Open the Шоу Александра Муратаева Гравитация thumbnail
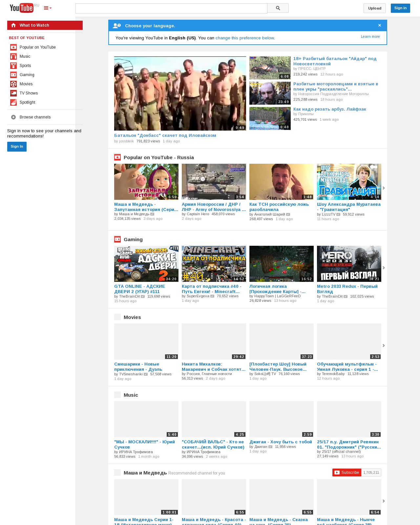Screen dimensions: 420x525 coord(349,182)
